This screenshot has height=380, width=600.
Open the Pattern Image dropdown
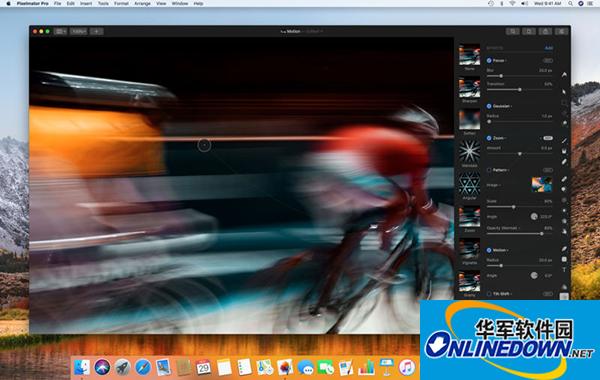point(494,185)
